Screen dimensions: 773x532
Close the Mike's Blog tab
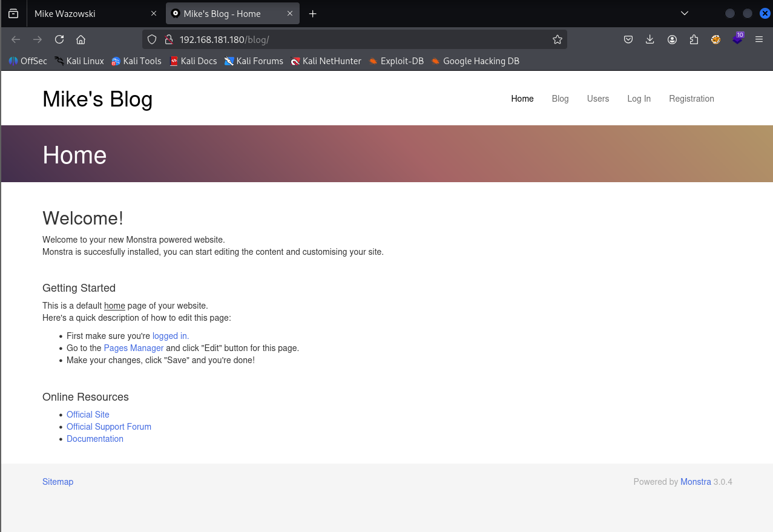click(x=289, y=13)
